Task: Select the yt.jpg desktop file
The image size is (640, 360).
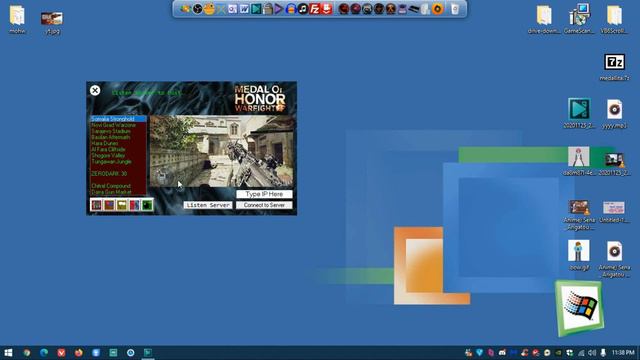Action: click(52, 22)
